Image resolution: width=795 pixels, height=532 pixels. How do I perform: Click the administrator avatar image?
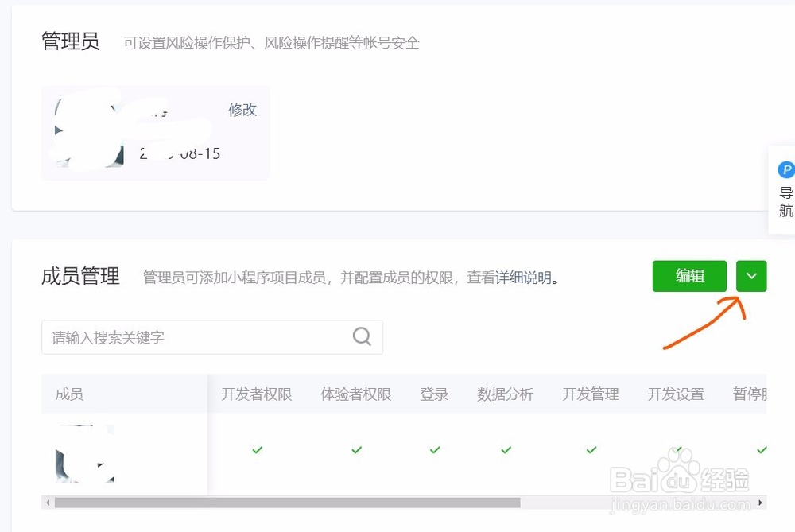pos(89,133)
